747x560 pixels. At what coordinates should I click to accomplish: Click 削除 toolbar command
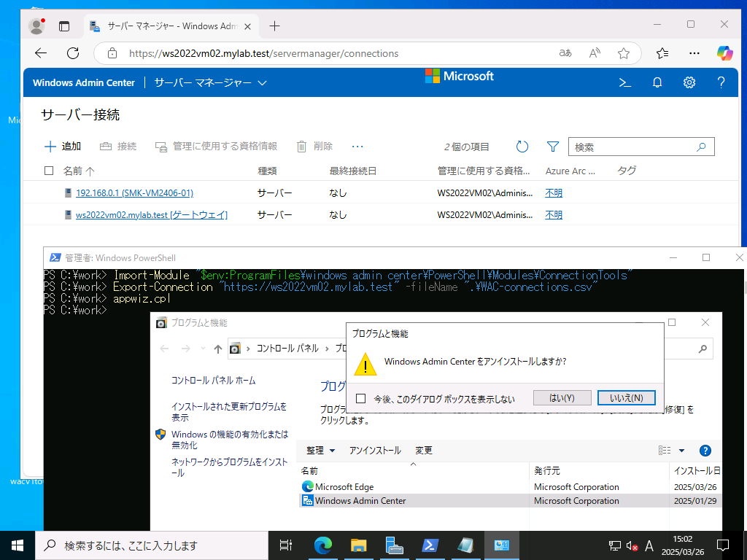pos(314,147)
